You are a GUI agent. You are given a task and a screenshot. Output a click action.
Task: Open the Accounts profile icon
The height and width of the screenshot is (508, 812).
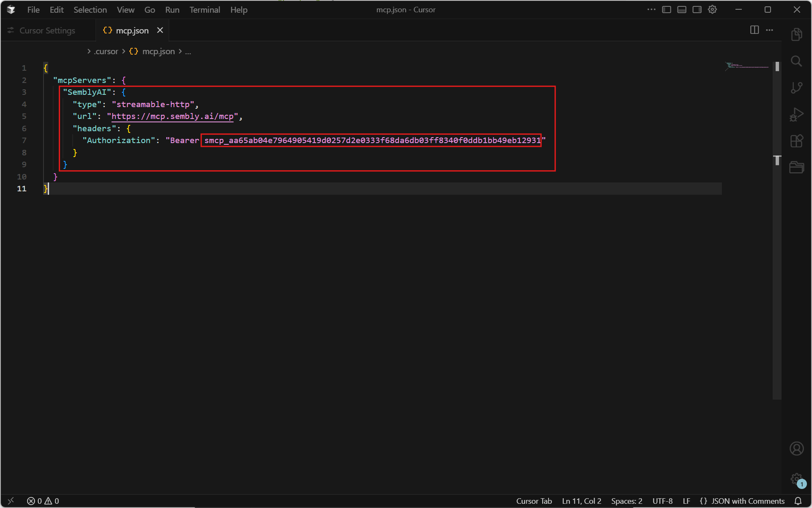796,448
